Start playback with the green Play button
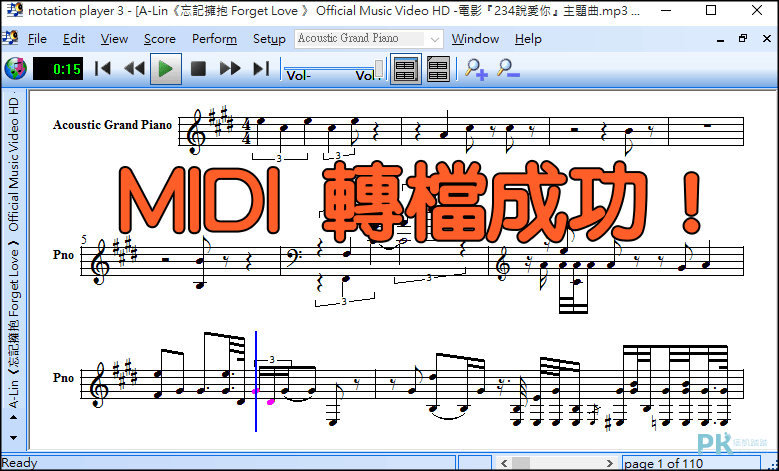 click(x=166, y=69)
